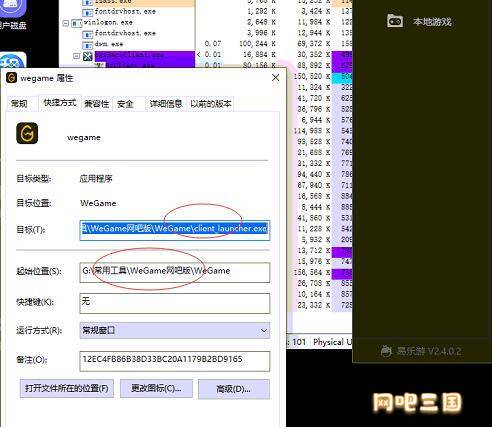Open the 安全 tab
Image resolution: width=492 pixels, height=427 pixels.
point(125,104)
